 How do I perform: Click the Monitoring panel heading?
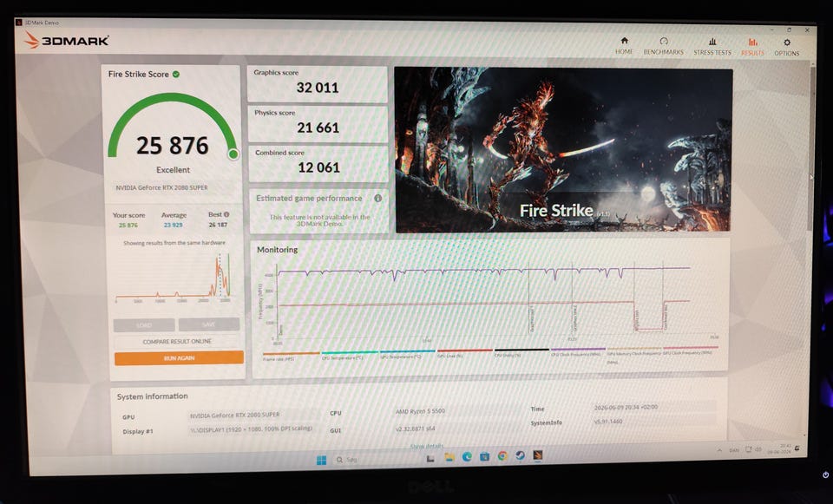(278, 250)
